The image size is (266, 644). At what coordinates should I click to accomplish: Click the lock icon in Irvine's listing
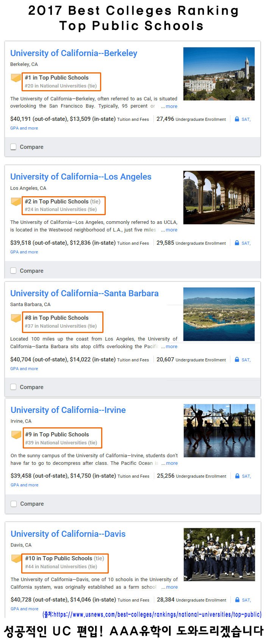pos(237,476)
